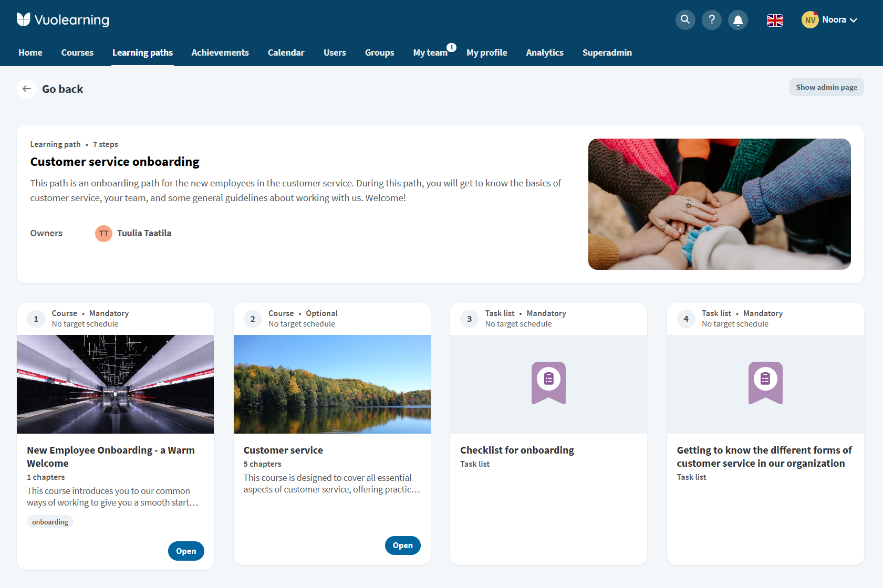
Task: Open the Achievements tab
Action: [220, 52]
